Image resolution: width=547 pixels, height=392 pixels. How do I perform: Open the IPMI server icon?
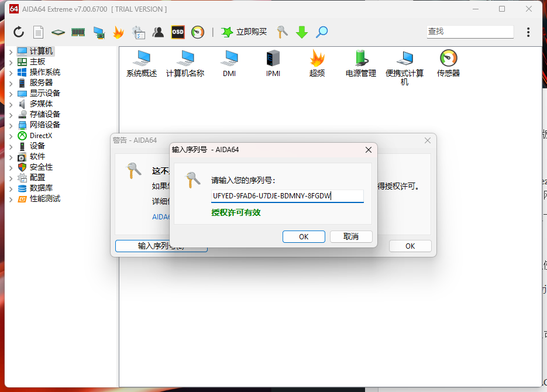273,63
